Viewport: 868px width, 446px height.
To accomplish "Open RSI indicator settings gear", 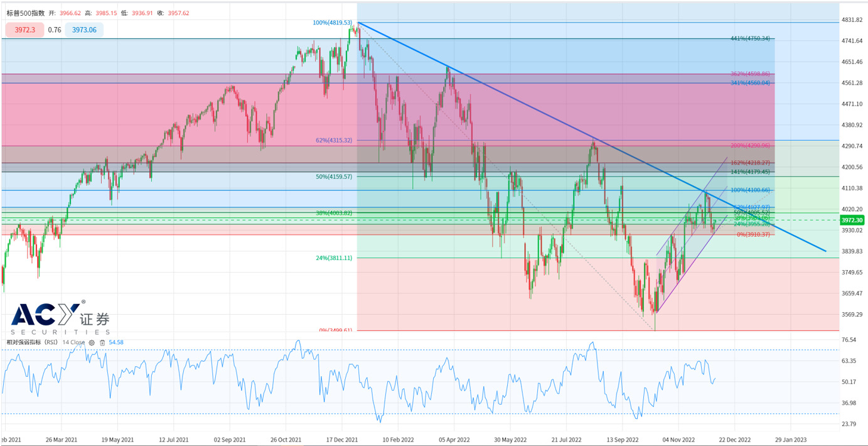I will [x=92, y=342].
